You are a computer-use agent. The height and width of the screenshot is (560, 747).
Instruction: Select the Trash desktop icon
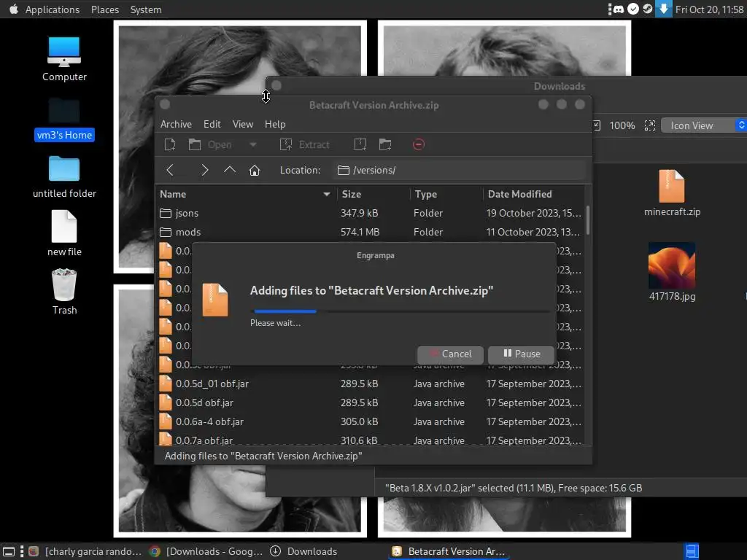click(x=64, y=292)
